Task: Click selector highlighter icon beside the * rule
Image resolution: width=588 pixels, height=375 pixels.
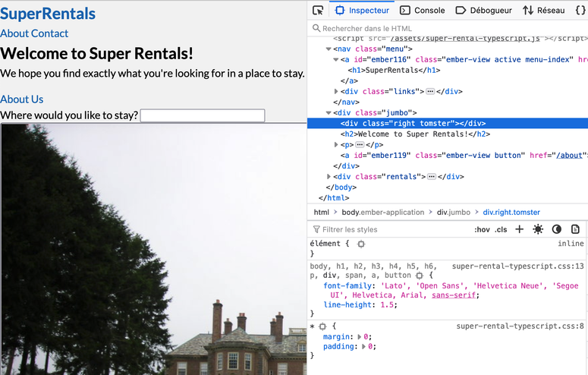Action: 322,326
